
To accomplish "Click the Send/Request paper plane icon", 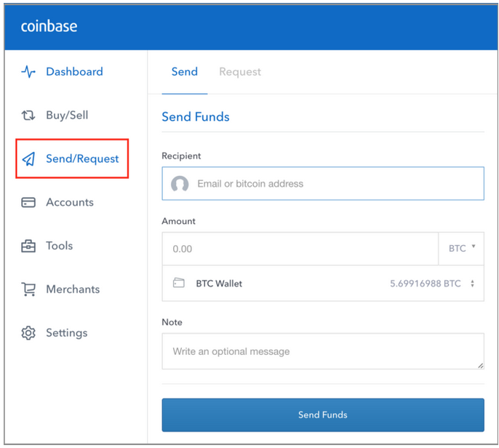I will coord(28,159).
